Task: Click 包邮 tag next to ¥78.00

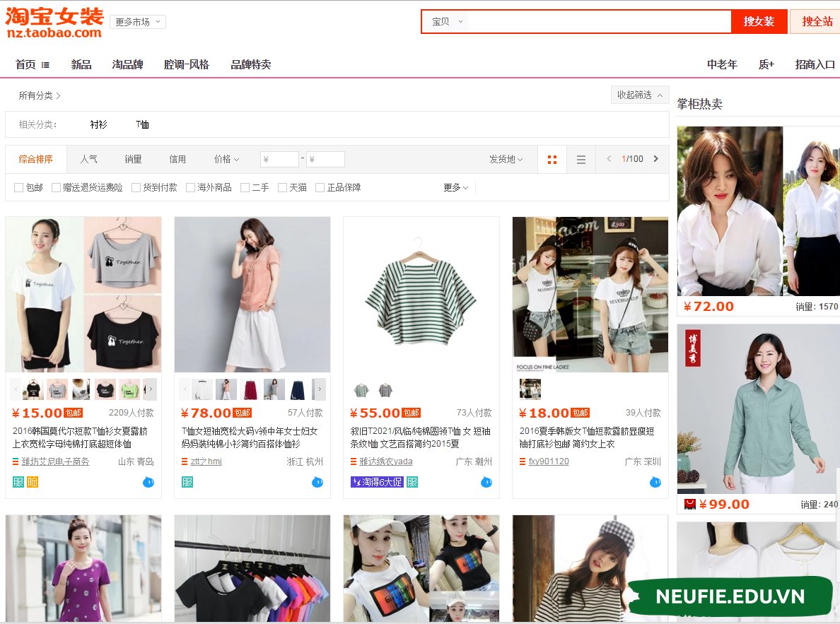Action: pyautogui.click(x=242, y=413)
